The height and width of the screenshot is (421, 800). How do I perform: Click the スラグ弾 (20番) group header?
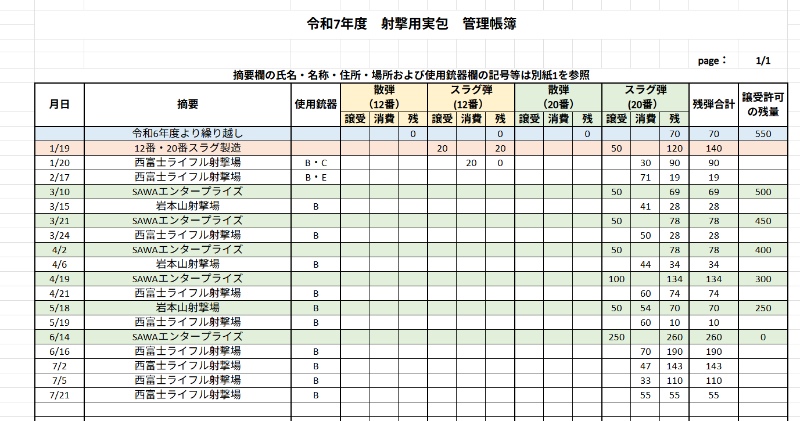pyautogui.click(x=645, y=97)
